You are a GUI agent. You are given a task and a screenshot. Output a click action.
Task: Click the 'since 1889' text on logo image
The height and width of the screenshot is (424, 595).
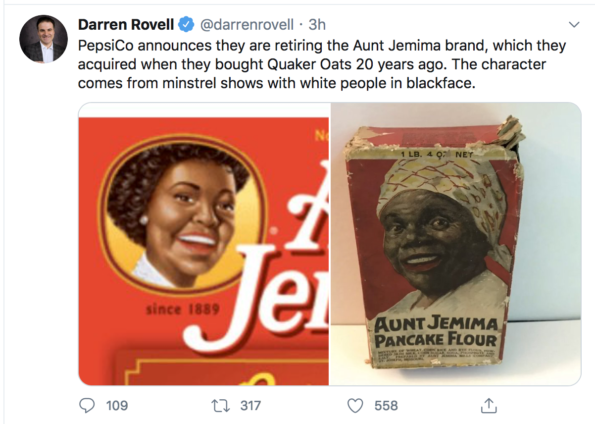pos(183,309)
